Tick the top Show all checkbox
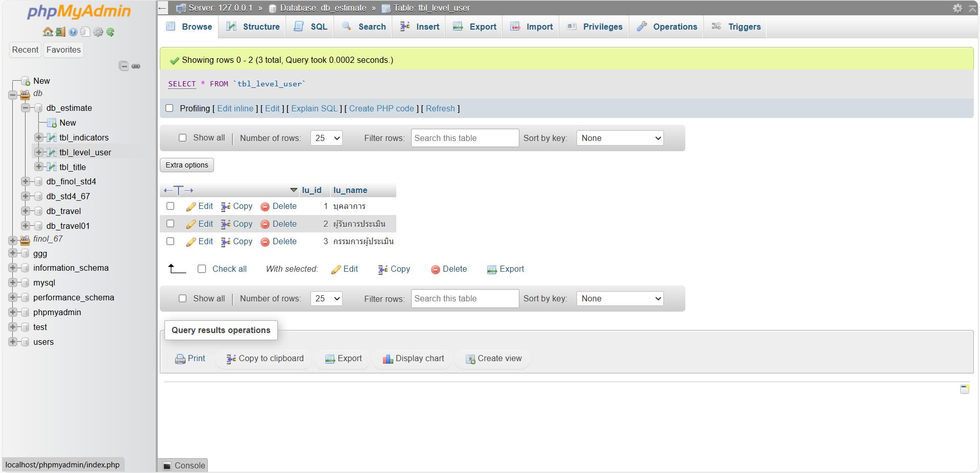980x473 pixels. [x=182, y=138]
